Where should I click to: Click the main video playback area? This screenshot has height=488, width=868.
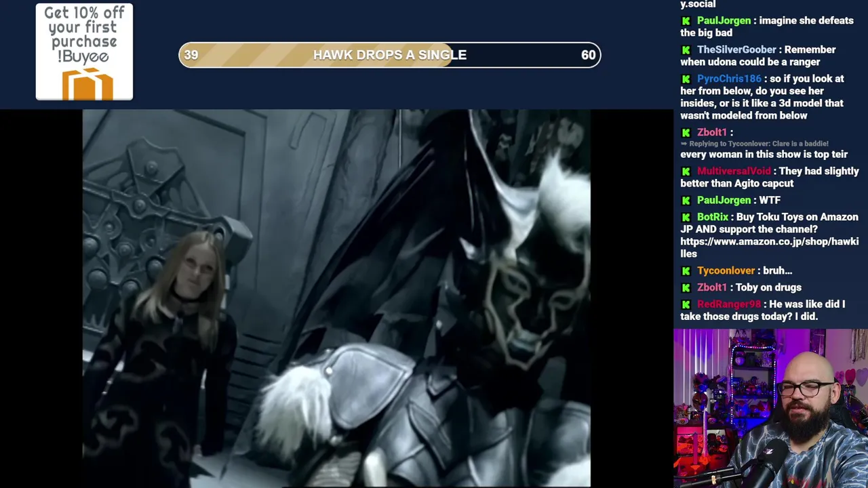tap(336, 299)
